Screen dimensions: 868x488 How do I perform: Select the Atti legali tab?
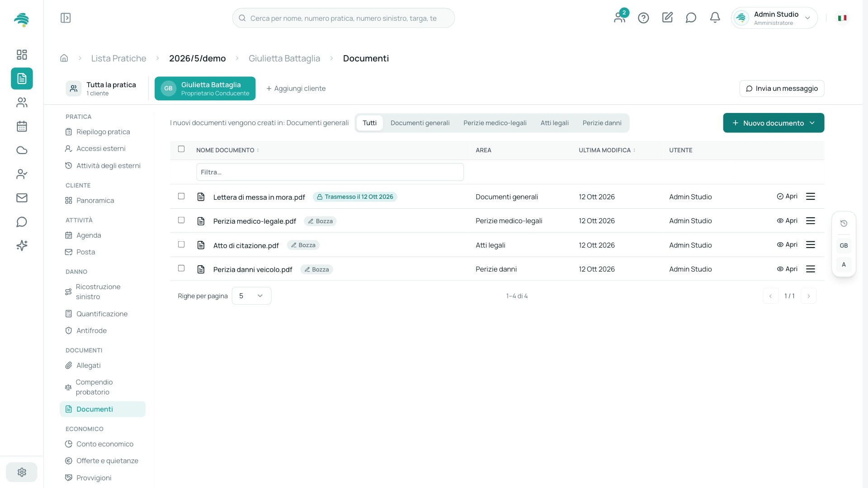pos(555,123)
